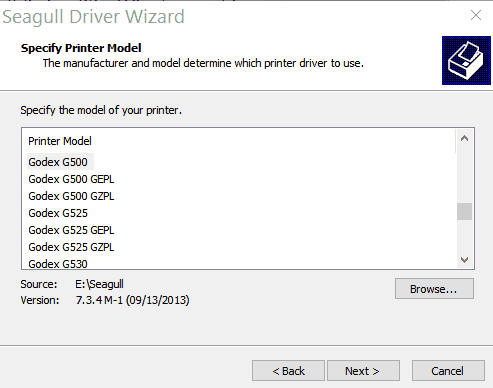The width and height of the screenshot is (493, 388).
Task: Select Godex G525 in the model list
Action: (x=58, y=213)
